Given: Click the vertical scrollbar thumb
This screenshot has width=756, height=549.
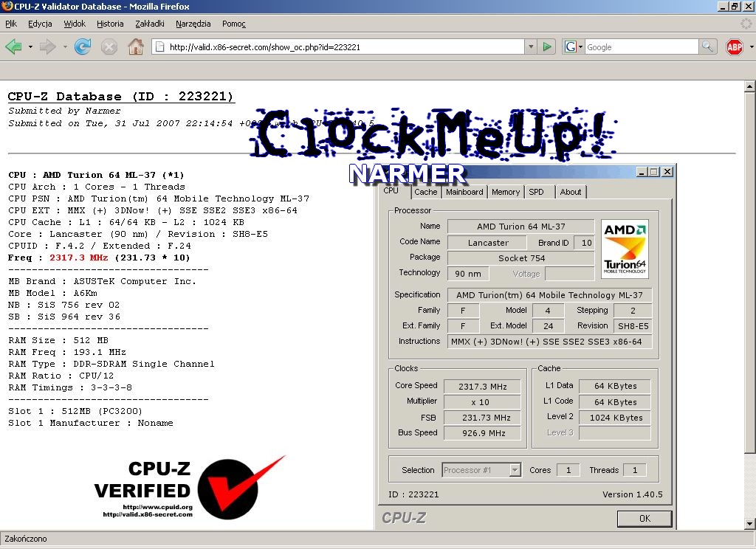Looking at the screenshot, I should [x=750, y=272].
